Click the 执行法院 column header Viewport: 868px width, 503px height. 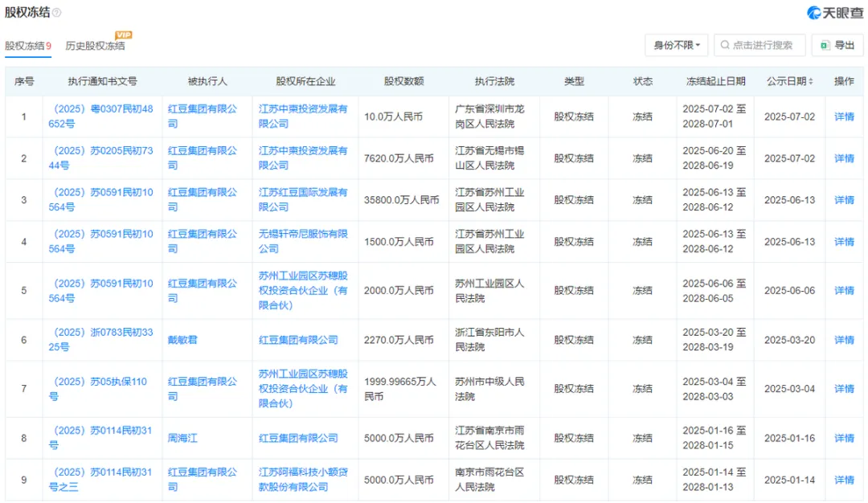494,81
